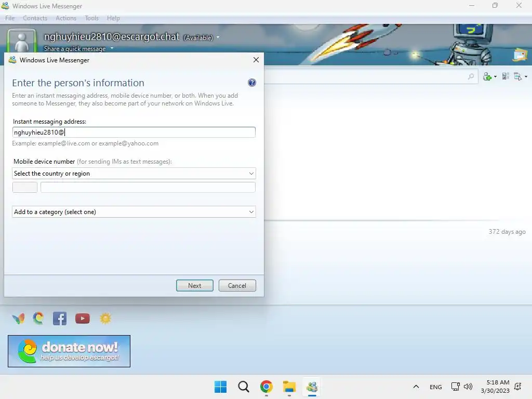The height and width of the screenshot is (399, 532).
Task: Open the File menu
Action: (10, 18)
